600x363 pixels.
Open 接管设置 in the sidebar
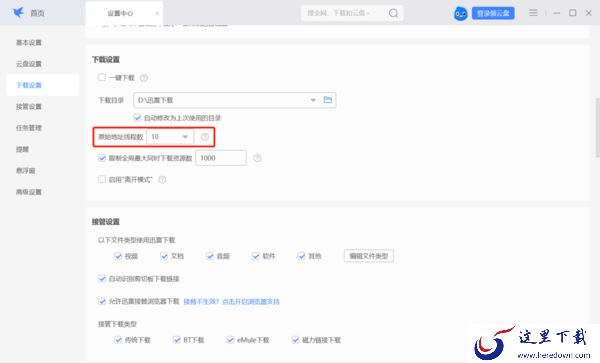[x=29, y=107]
